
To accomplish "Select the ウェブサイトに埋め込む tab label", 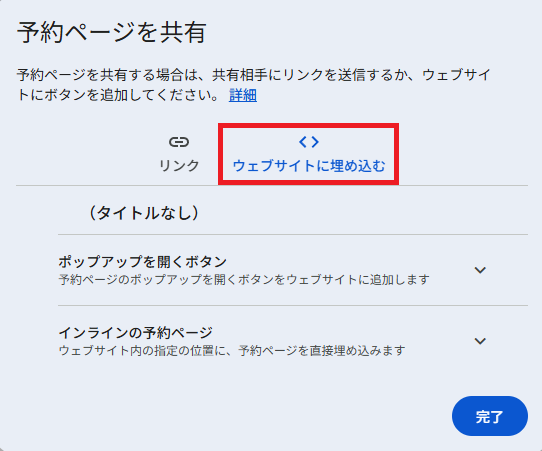I will (x=309, y=166).
